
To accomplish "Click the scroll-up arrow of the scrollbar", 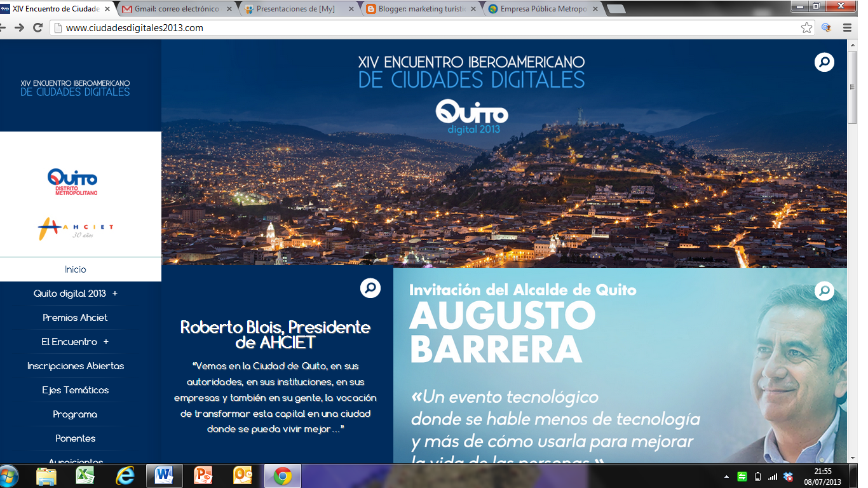I will click(x=852, y=45).
